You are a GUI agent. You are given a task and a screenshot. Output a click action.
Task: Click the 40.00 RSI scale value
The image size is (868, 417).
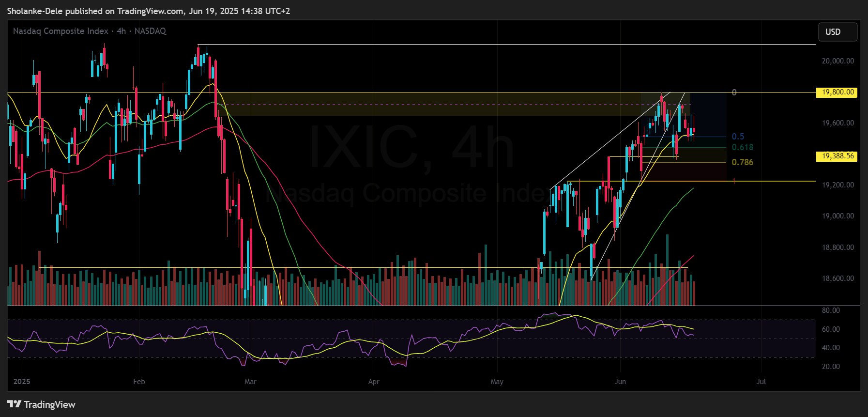coord(831,348)
